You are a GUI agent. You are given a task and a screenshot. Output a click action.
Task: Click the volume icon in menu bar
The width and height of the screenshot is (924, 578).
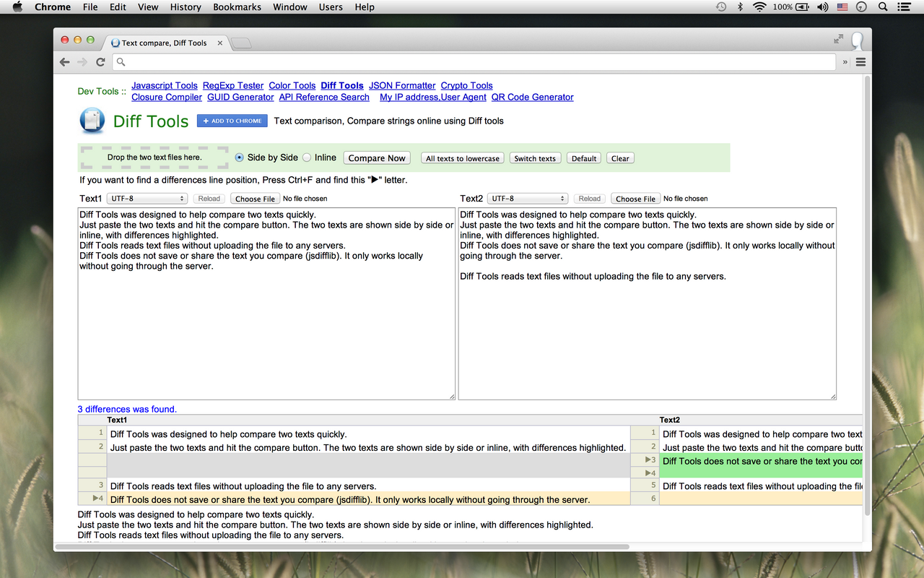[x=823, y=7]
